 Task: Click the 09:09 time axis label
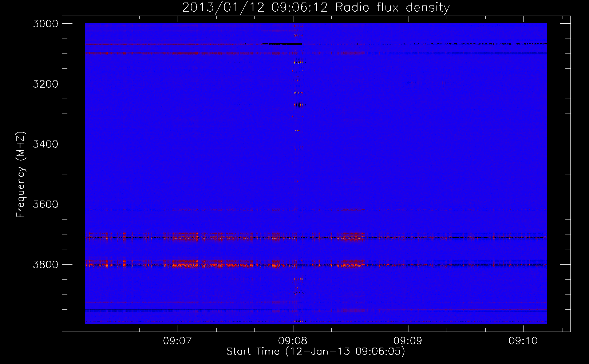coord(408,341)
